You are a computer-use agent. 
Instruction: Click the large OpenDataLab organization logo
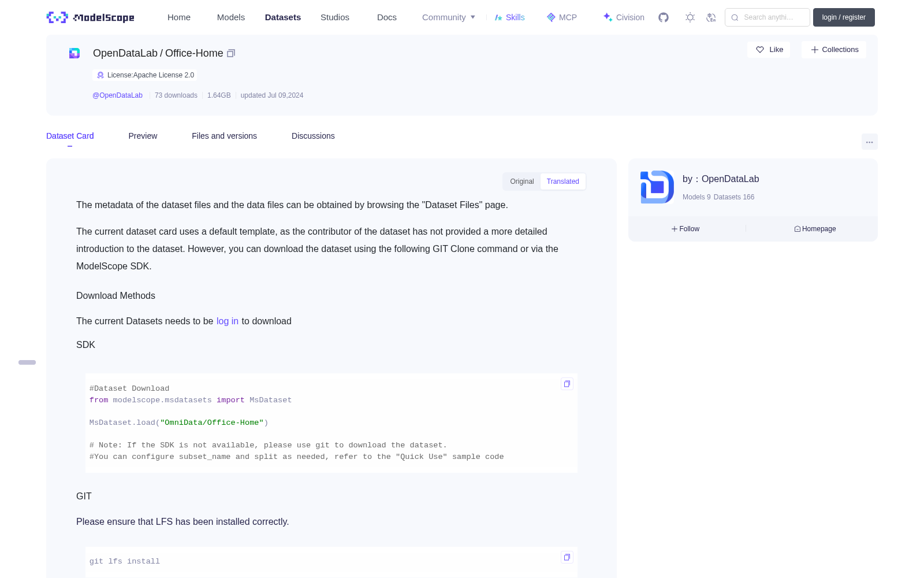[657, 187]
